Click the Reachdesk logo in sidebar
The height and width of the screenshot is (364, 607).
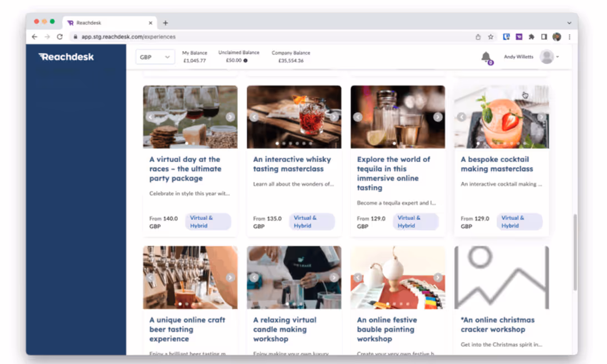point(66,57)
